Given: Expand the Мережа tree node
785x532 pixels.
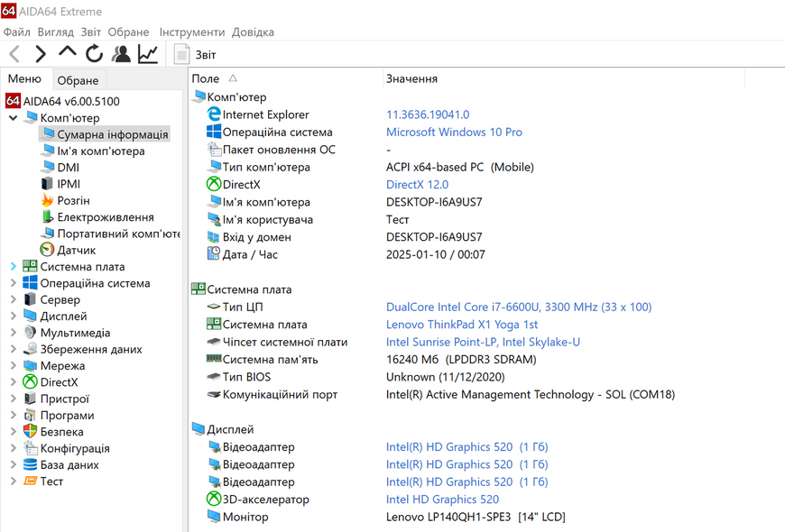Looking at the screenshot, I should pos(14,366).
